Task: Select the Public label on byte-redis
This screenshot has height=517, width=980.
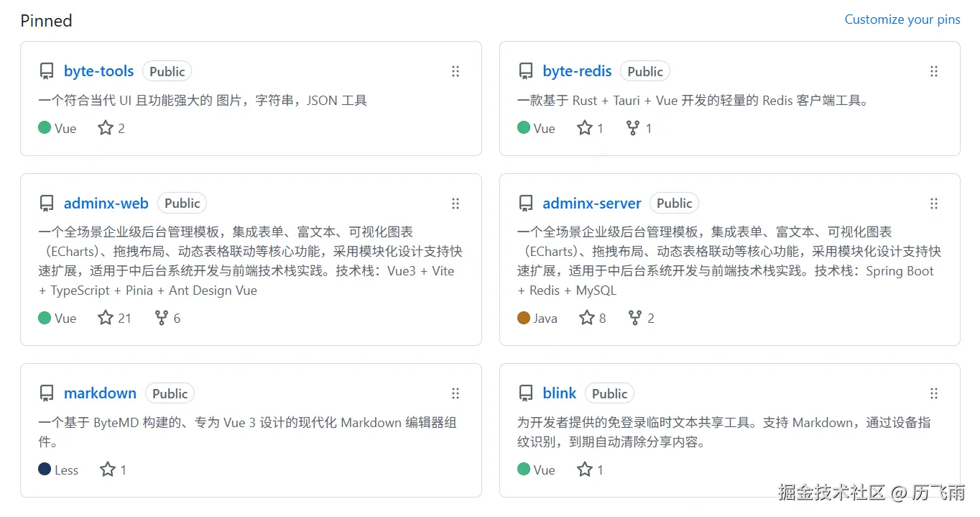Action: (644, 70)
